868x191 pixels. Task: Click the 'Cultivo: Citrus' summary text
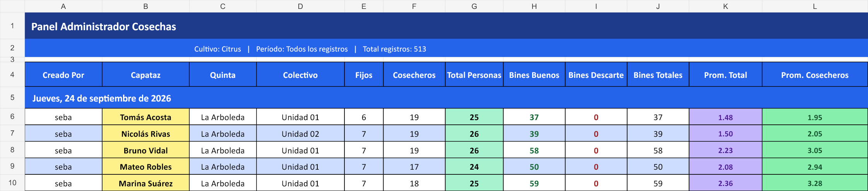(217, 49)
